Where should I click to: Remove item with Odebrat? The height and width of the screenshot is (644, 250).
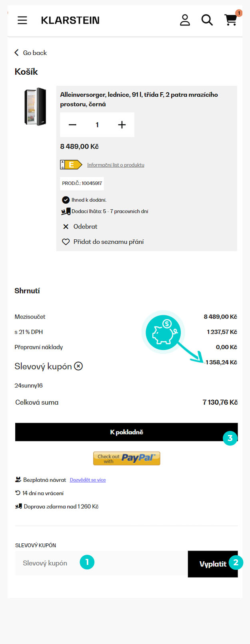tap(80, 227)
